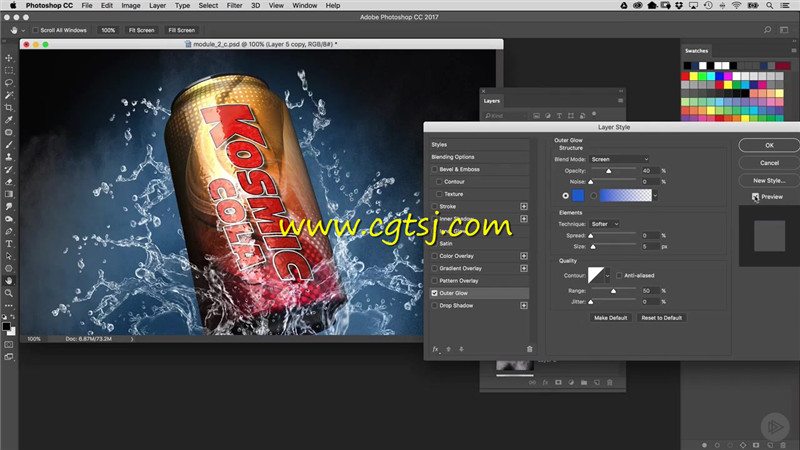Click the Opacity slider handle
The width and height of the screenshot is (800, 450).
tap(609, 171)
